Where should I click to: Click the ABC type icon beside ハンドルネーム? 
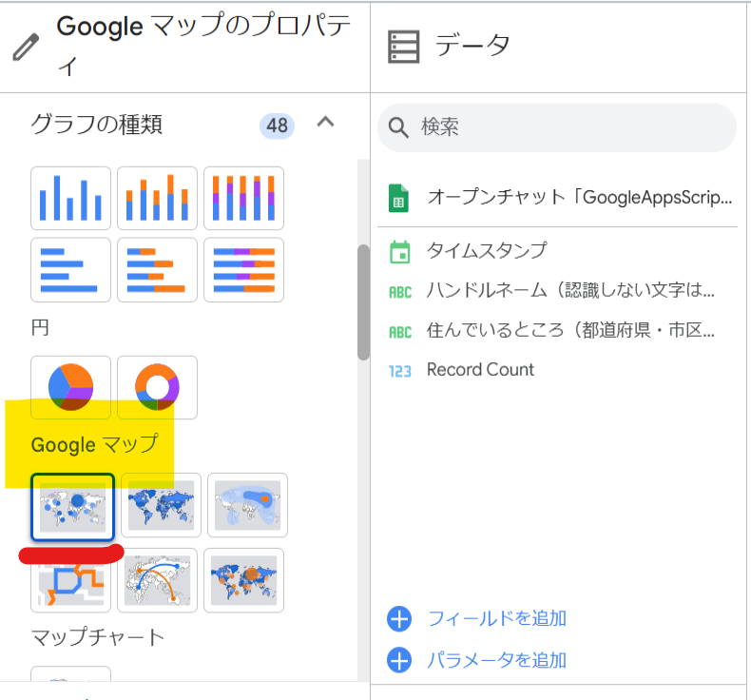[400, 292]
